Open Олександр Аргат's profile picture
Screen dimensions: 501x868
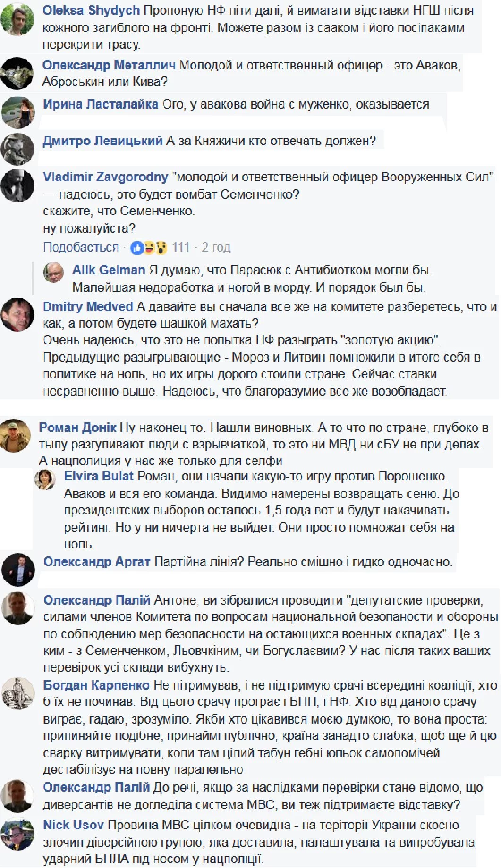18,570
